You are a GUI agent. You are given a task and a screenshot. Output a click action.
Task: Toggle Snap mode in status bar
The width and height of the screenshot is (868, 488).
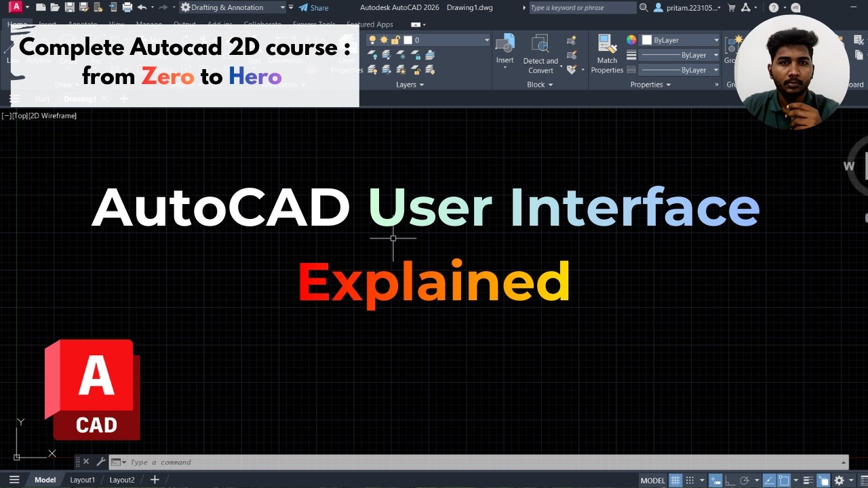(x=690, y=480)
